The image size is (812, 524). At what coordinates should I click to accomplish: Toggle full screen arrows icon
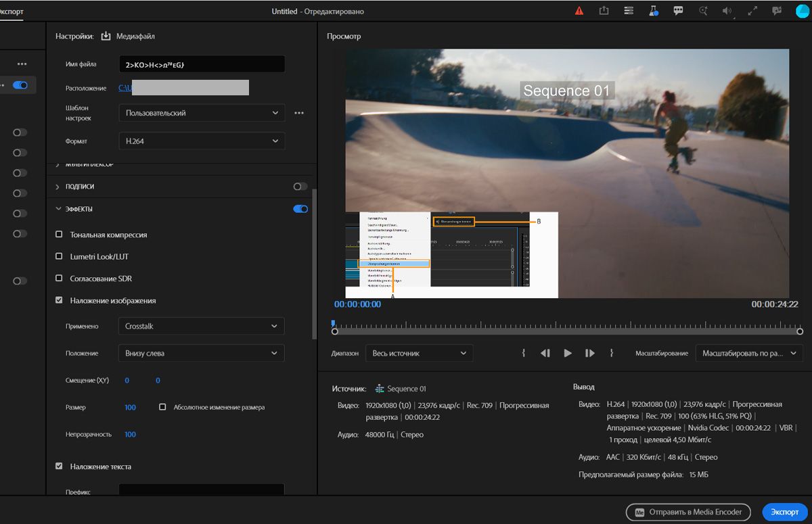click(x=752, y=11)
